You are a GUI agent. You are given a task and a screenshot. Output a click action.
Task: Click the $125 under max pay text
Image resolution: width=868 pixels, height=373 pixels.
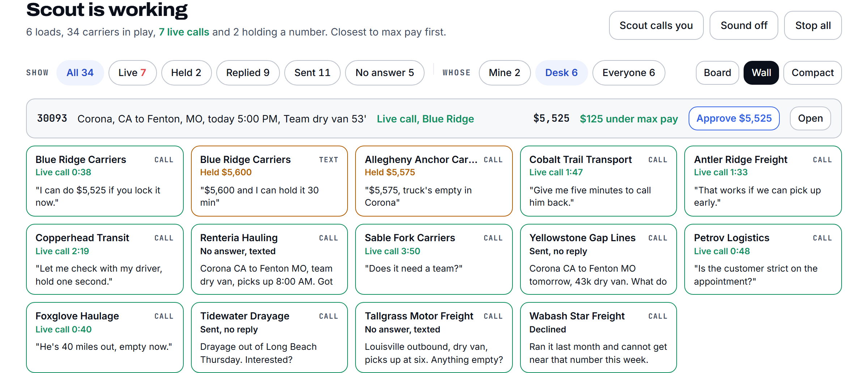pyautogui.click(x=629, y=119)
